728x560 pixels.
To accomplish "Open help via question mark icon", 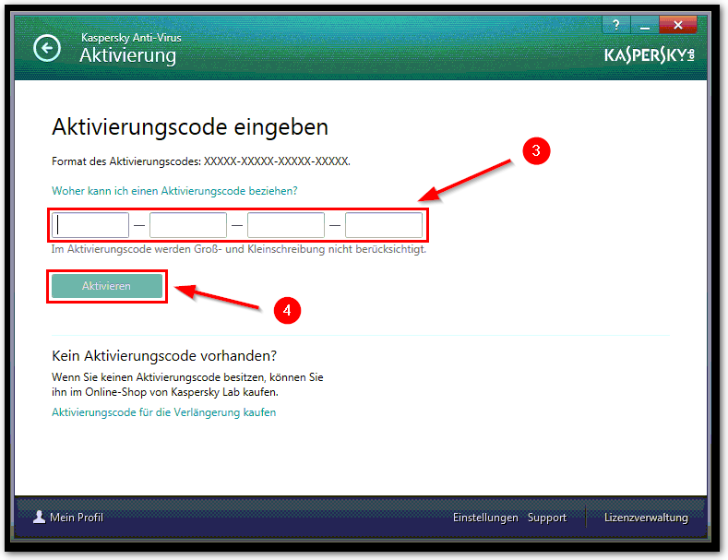I will click(616, 25).
